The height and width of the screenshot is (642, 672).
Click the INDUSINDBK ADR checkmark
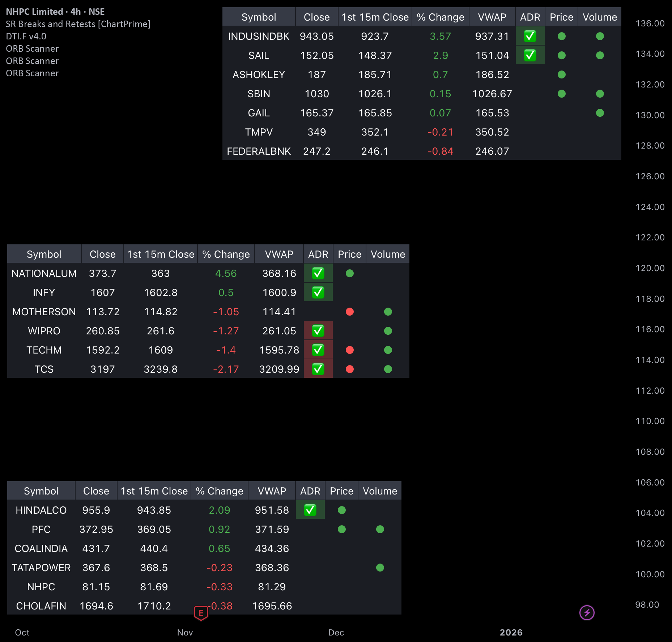[x=530, y=36]
